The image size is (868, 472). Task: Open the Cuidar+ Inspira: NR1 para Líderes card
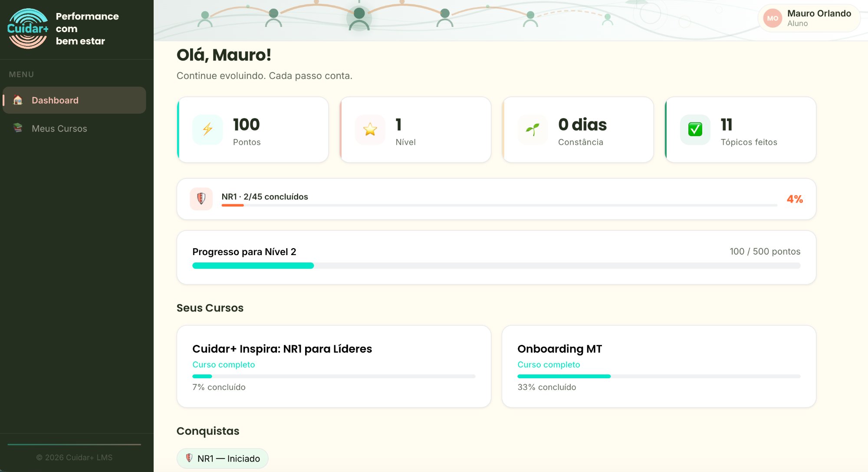click(333, 367)
